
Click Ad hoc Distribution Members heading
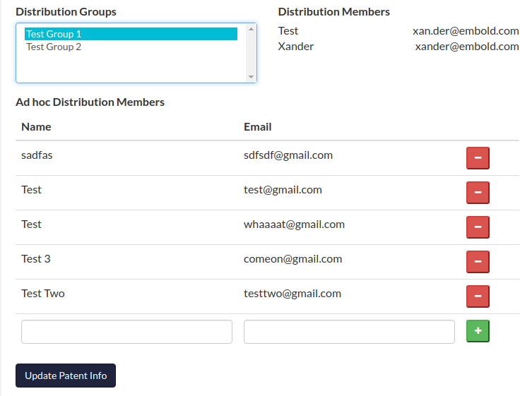pos(90,102)
